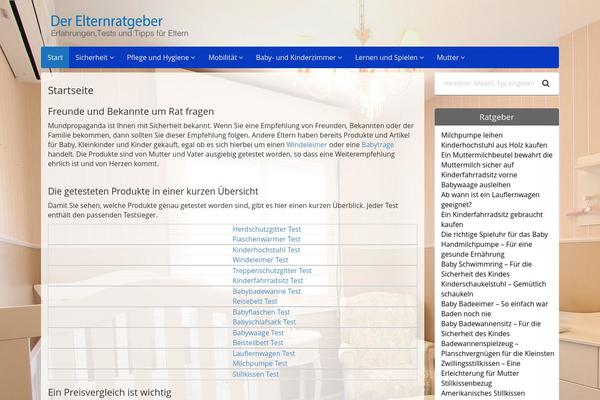Viewport: 600px width, 400px height.
Task: Open the Babybadewanne Test link
Action: (x=267, y=291)
